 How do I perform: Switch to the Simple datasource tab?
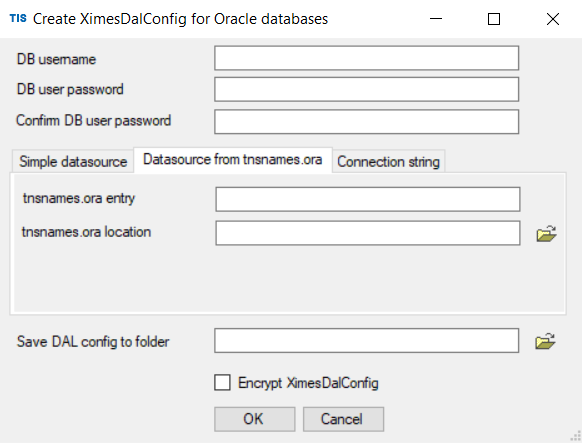pos(73,161)
